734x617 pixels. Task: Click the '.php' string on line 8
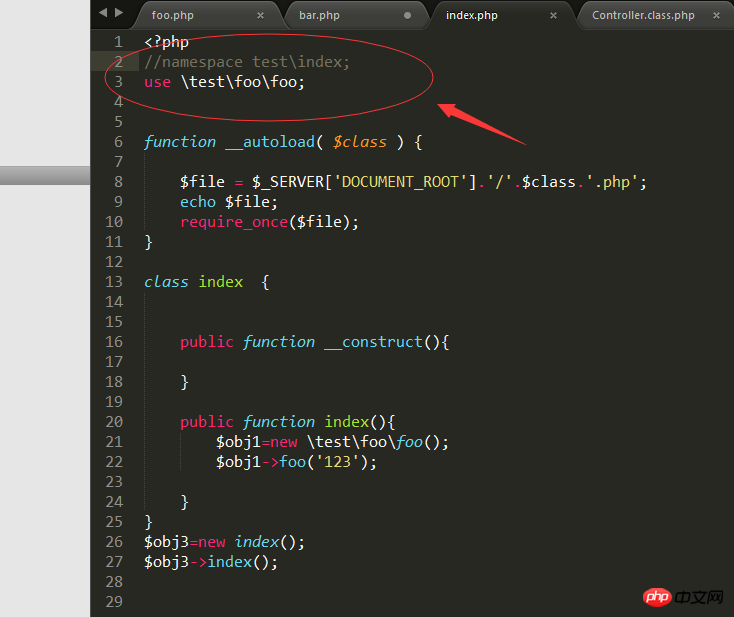tap(613, 182)
